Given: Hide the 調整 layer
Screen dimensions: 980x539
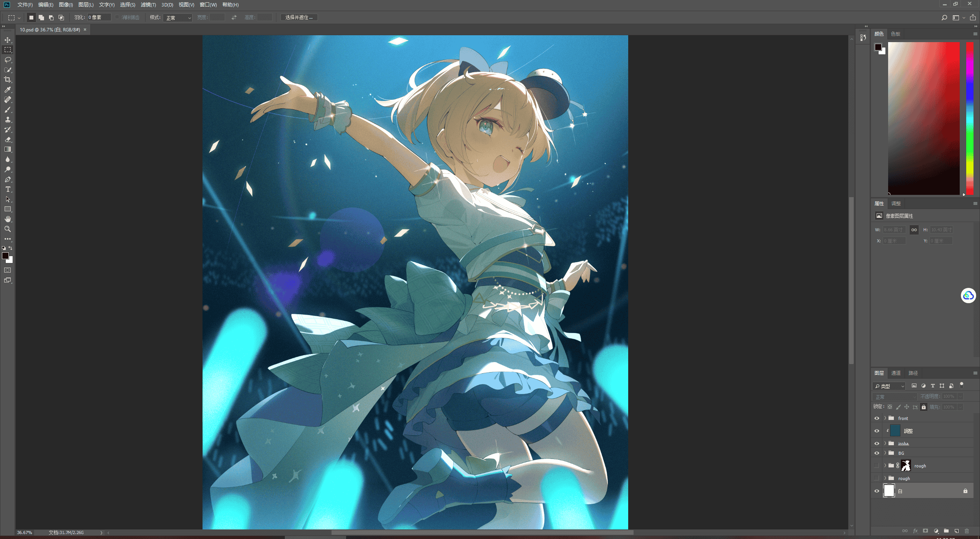Looking at the screenshot, I should tap(877, 431).
